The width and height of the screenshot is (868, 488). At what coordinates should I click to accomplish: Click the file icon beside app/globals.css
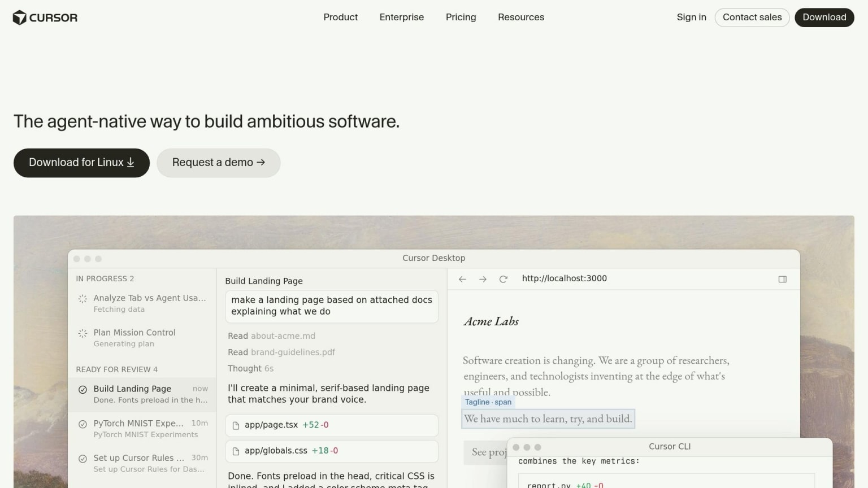pyautogui.click(x=236, y=451)
